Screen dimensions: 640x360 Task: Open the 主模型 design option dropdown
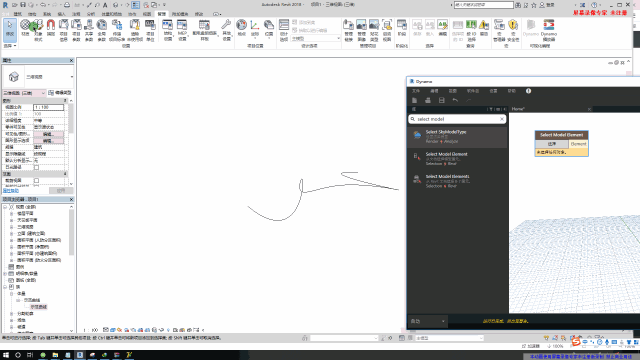tap(316, 38)
